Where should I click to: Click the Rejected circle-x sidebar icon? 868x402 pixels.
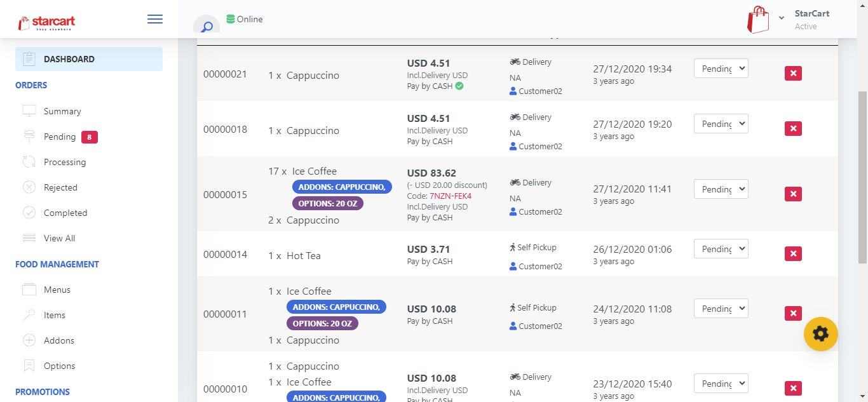tap(29, 187)
